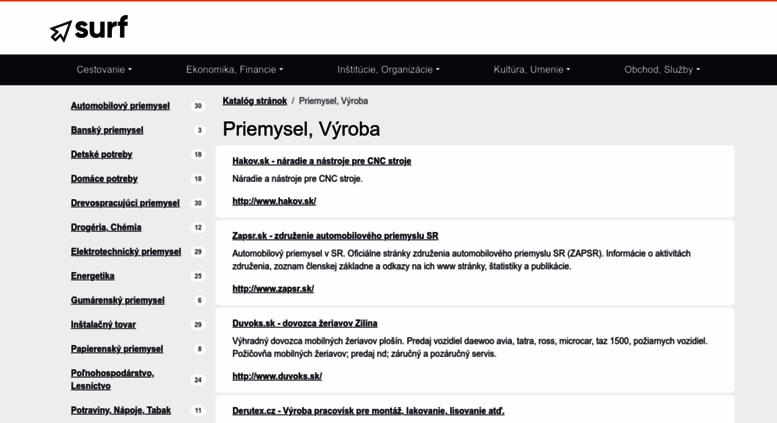Viewport: 777px width, 423px height.
Task: Open Automobilový priemysel category
Action: 120,106
